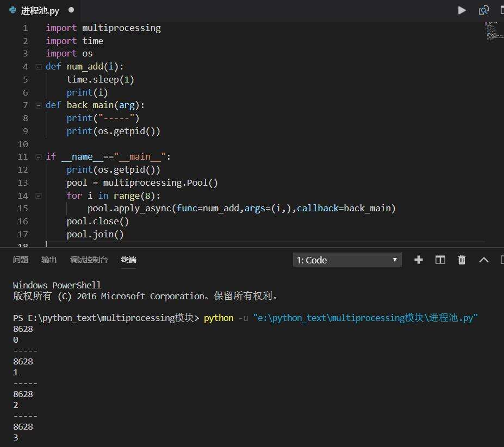Open the '1: Code' terminal dropdown
Viewport: 504px width, 447px height.
click(x=347, y=260)
